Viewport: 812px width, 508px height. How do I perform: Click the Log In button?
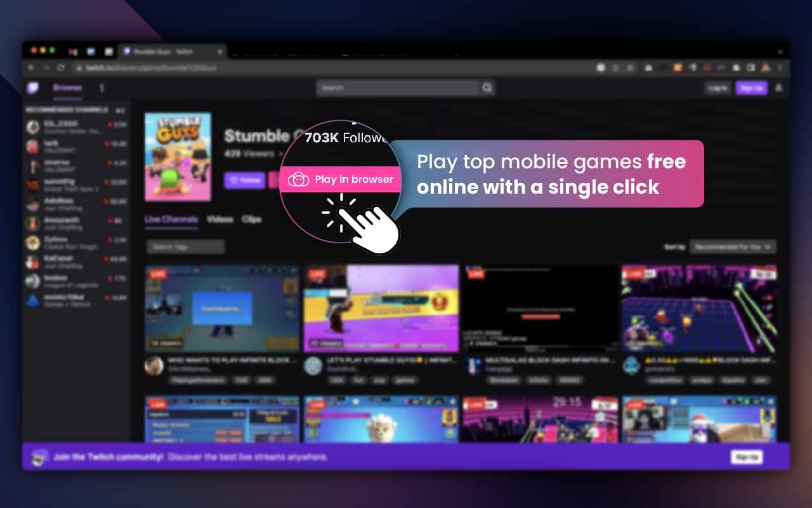pos(718,88)
